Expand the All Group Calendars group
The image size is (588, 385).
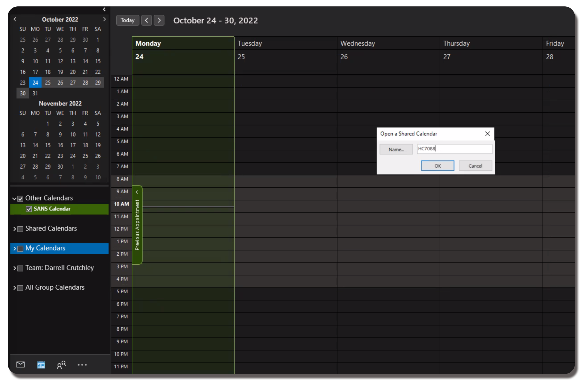pos(15,288)
